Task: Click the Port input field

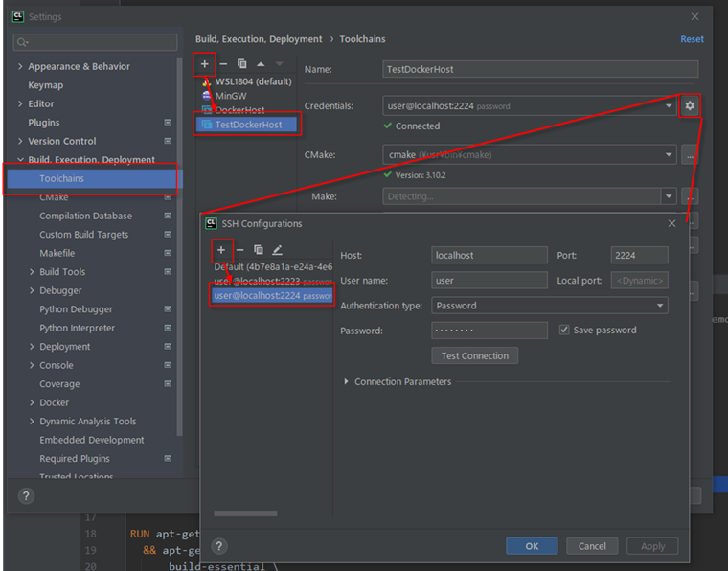Action: [x=639, y=256]
